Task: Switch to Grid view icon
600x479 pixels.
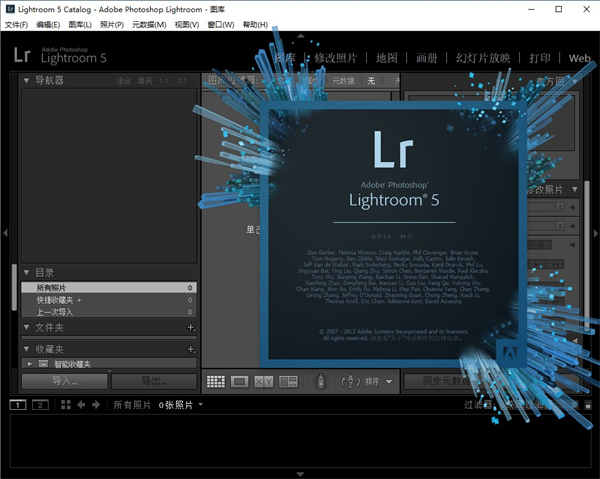Action: point(215,381)
